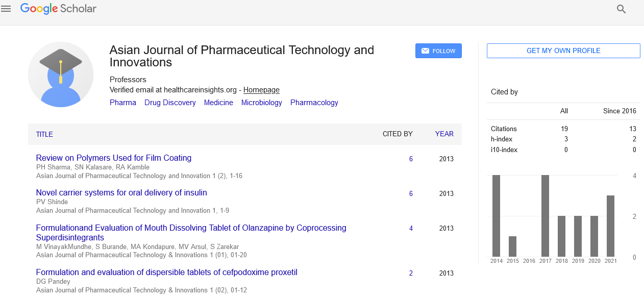Click the search magnifier icon
The image size is (644, 297).
pos(621,9)
